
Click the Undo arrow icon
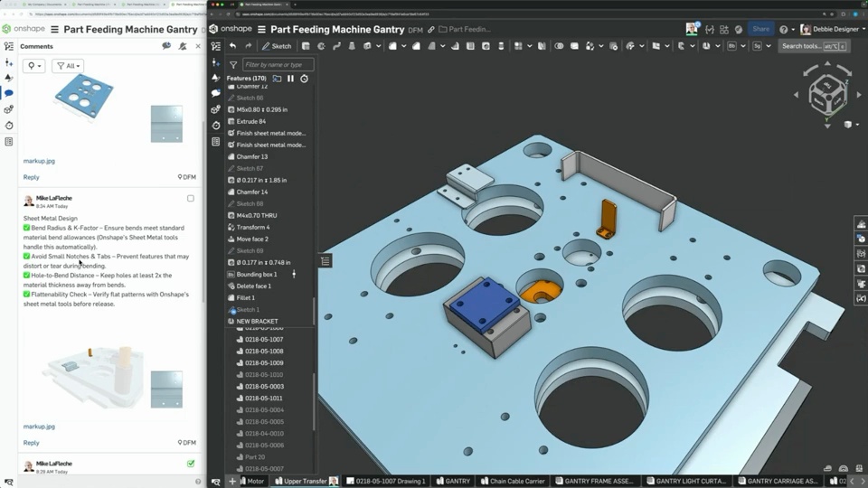232,46
